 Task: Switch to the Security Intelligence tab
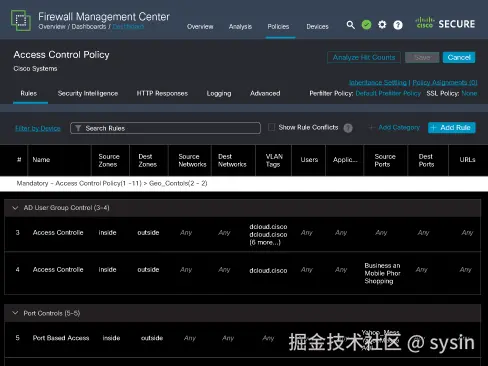pyautogui.click(x=88, y=93)
